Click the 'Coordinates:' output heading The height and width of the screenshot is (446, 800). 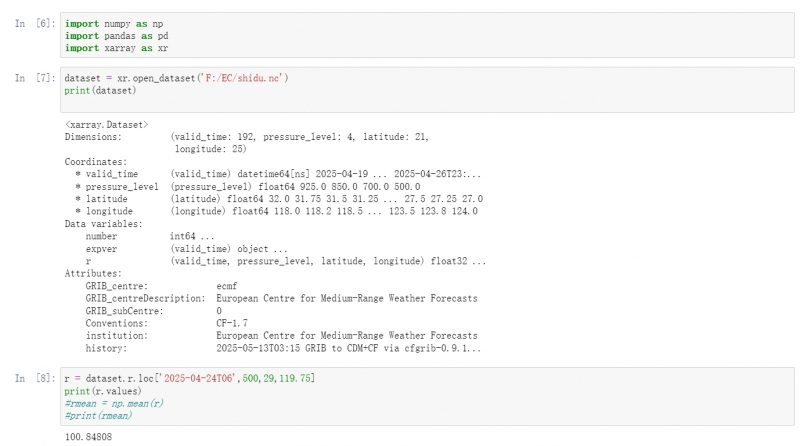coord(95,161)
